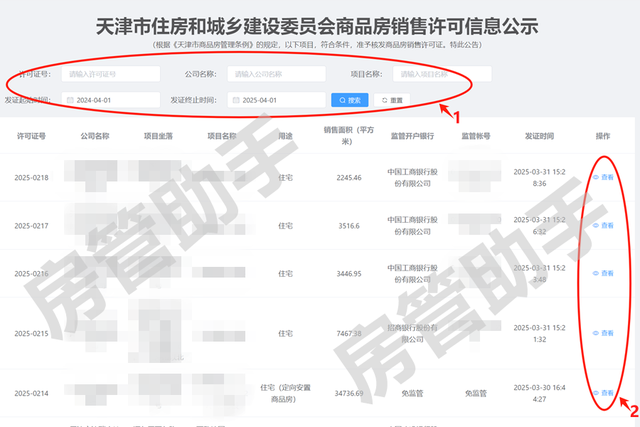Open the 发证起始时间 date picker 2024-04-01
The height and width of the screenshot is (427, 640).
[x=111, y=100]
